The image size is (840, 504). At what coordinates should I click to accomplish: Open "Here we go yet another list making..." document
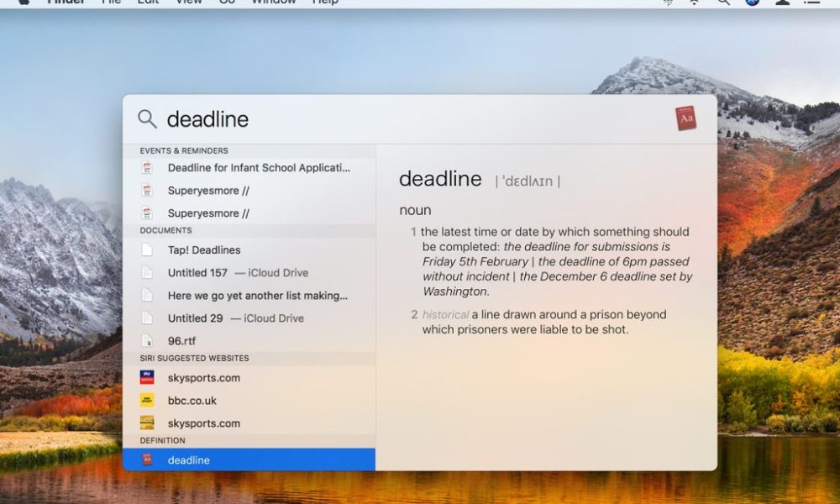click(249, 295)
